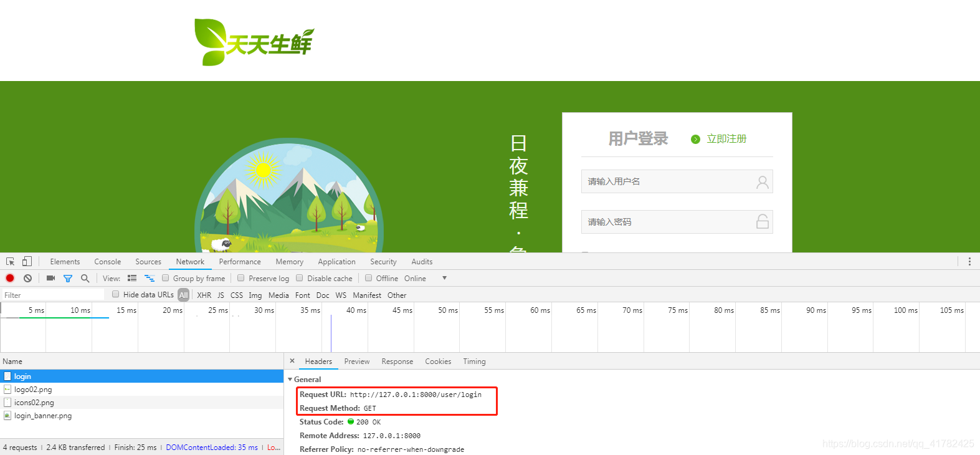Image resolution: width=980 pixels, height=455 pixels.
Task: Filter requests by Other
Action: 397,295
